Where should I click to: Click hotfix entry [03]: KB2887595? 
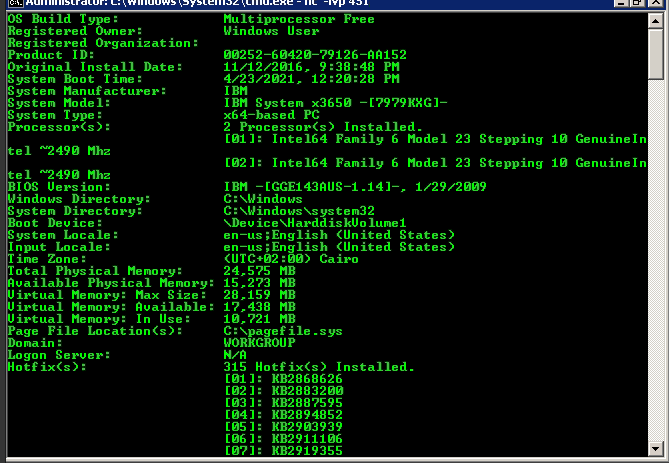(x=283, y=402)
